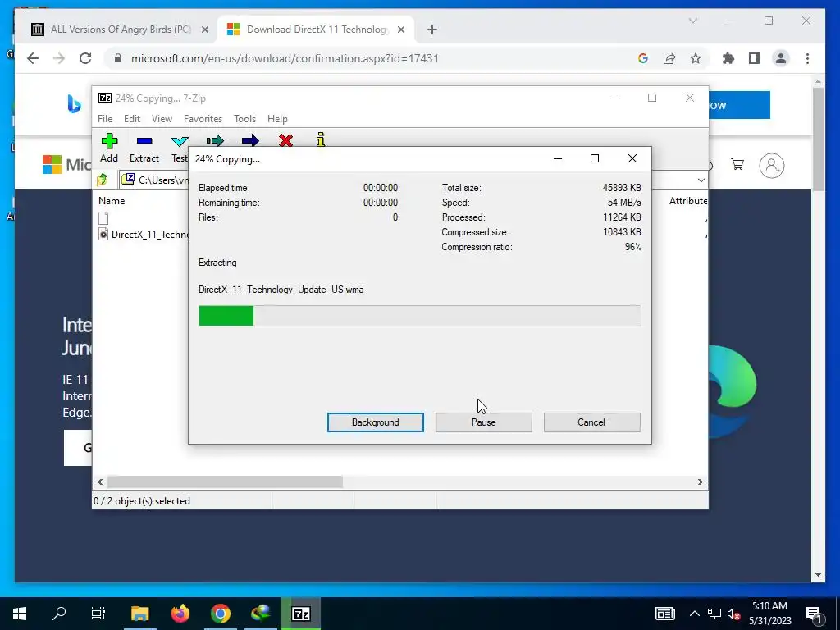Click the web page vertical scrollbar thumb
Screen dimensions: 840x630
(x=818, y=138)
